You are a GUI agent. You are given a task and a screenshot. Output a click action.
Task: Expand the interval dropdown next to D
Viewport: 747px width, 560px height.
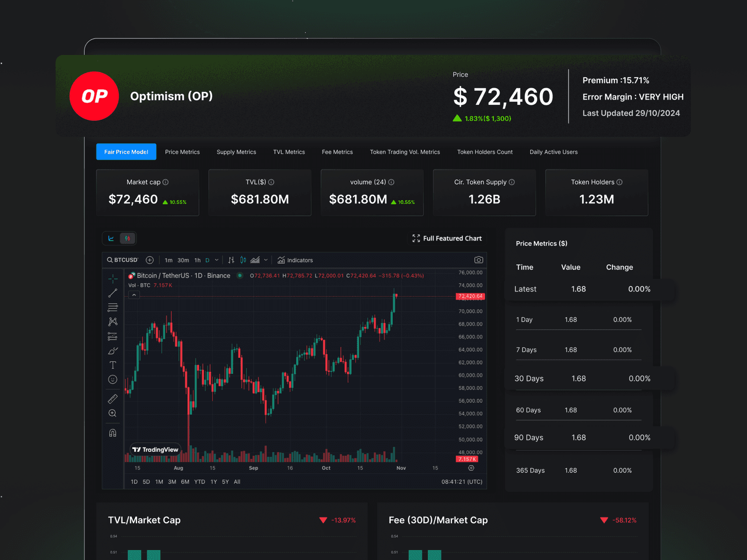pyautogui.click(x=217, y=260)
